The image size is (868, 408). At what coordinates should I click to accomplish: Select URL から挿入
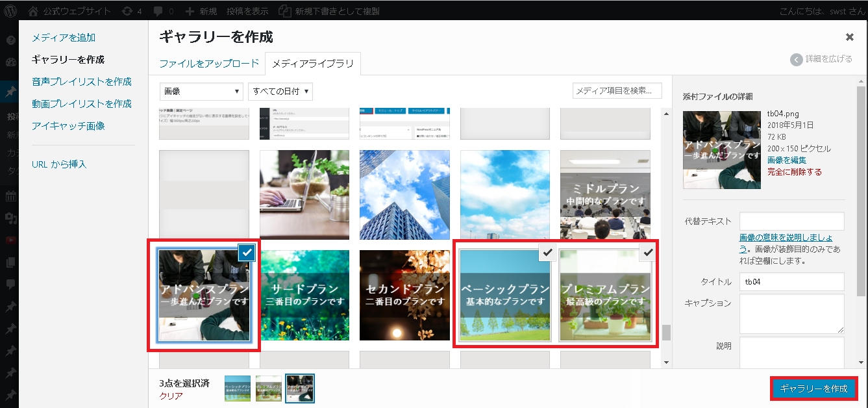pyautogui.click(x=59, y=164)
